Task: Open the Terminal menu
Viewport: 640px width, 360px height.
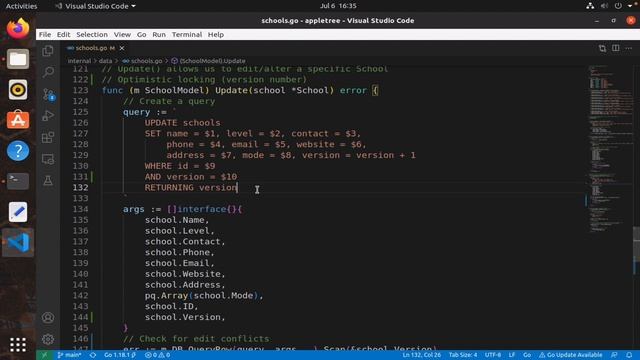Action: (187, 35)
